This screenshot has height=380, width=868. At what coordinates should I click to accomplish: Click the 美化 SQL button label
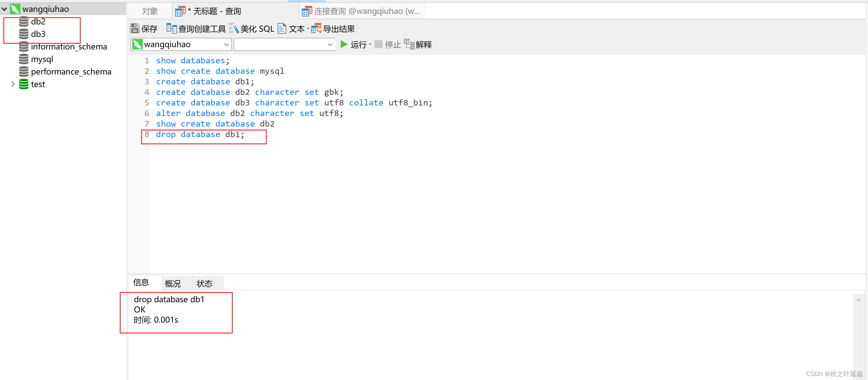point(257,29)
